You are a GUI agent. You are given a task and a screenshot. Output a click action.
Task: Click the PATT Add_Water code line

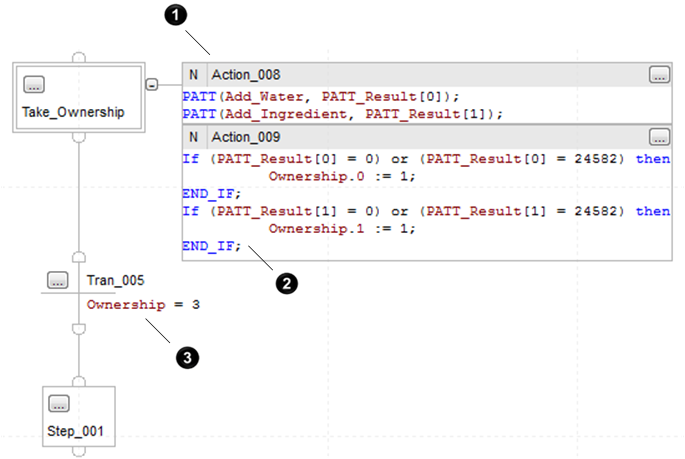(320, 96)
